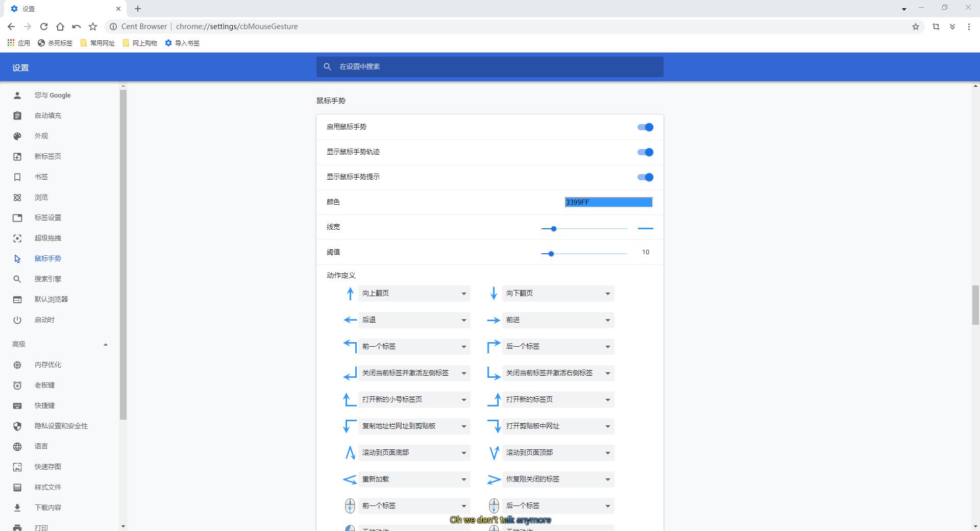Click the back navigation arrow
Screen dimensions: 980x531
tap(11, 27)
